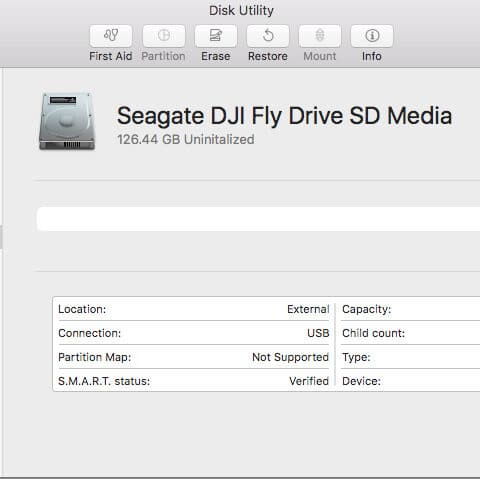Click the Not Supported value

pos(290,357)
